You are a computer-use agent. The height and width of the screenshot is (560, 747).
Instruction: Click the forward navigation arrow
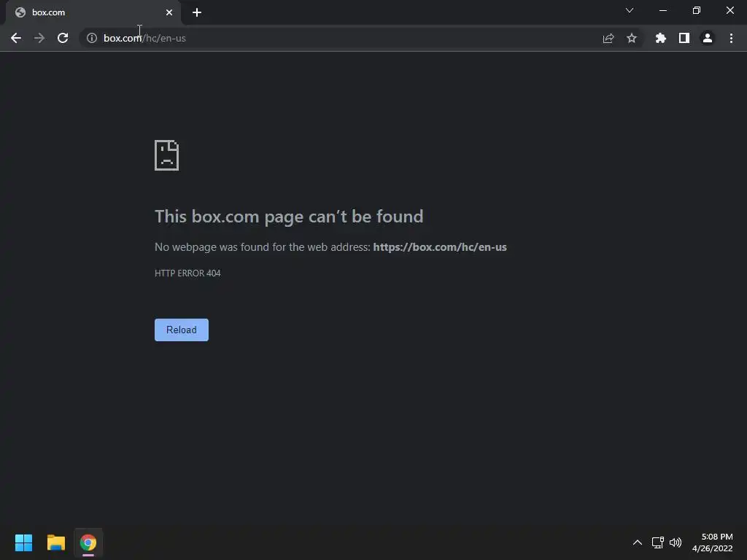[39, 38]
